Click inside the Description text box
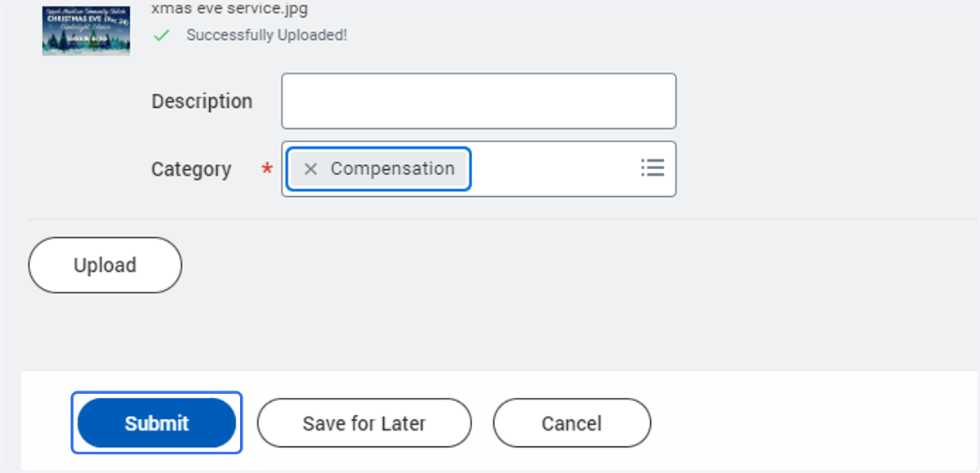 (x=479, y=101)
